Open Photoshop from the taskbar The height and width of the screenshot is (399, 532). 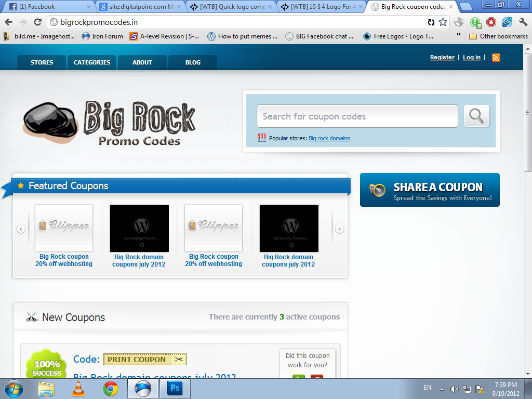pos(175,389)
